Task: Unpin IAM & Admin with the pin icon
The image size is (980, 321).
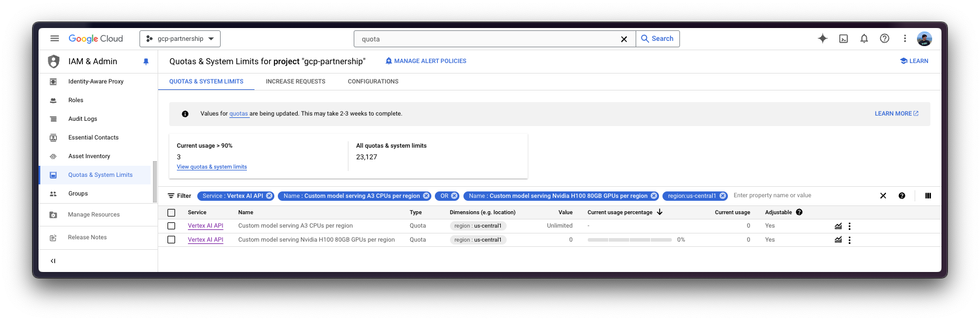Action: 146,61
